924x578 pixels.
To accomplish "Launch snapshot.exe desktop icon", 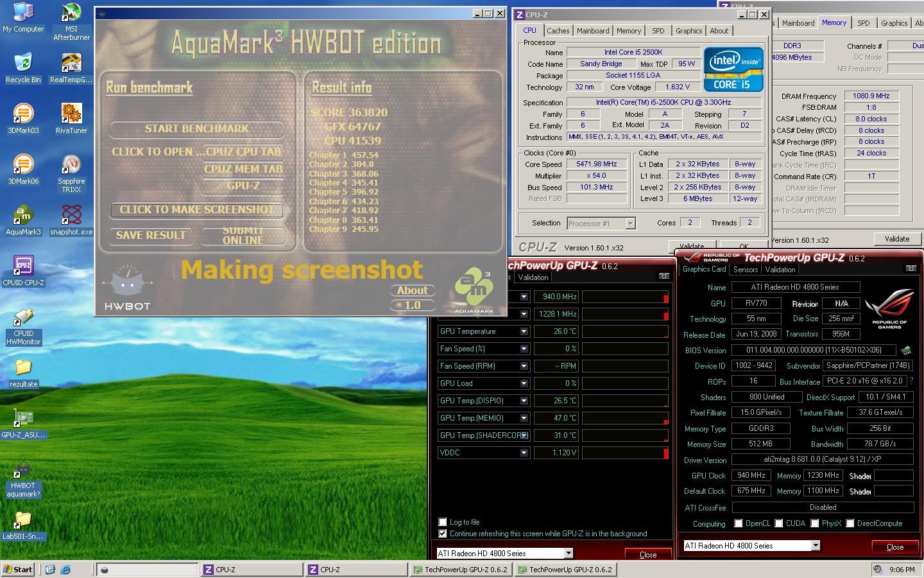I will tap(71, 220).
